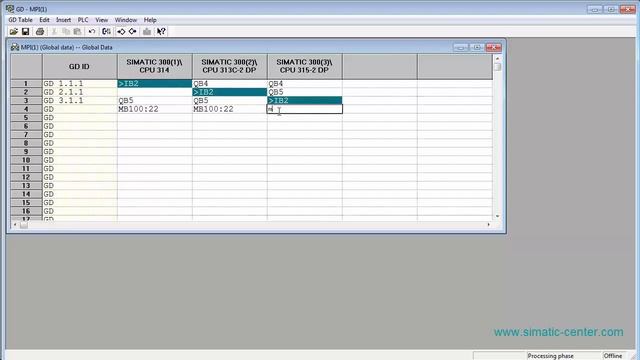Select SIMATIC 300(2) CPU 313C-2 DP column header
This screenshot has height=360, width=640.
(230, 67)
